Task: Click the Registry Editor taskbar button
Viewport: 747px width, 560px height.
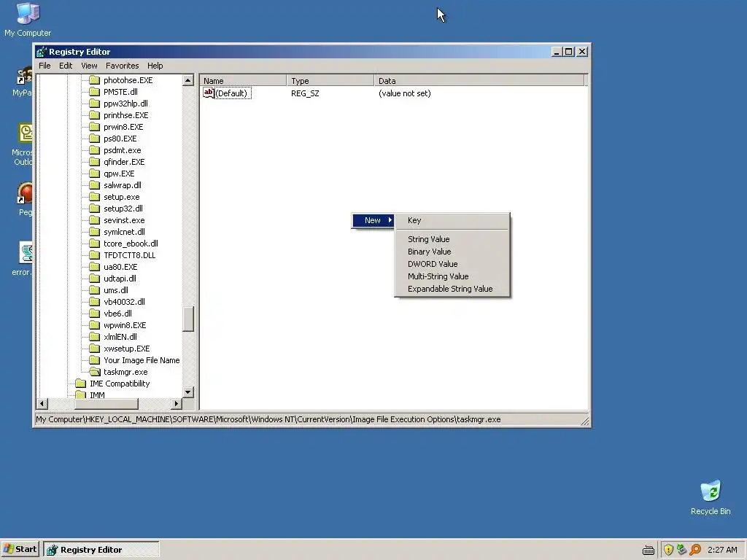Action: point(101,550)
